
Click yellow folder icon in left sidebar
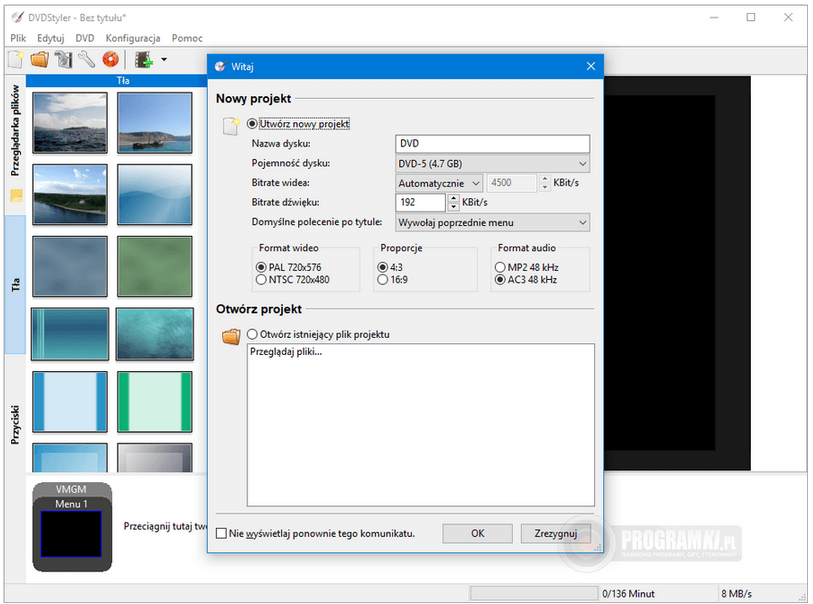pyautogui.click(x=16, y=195)
